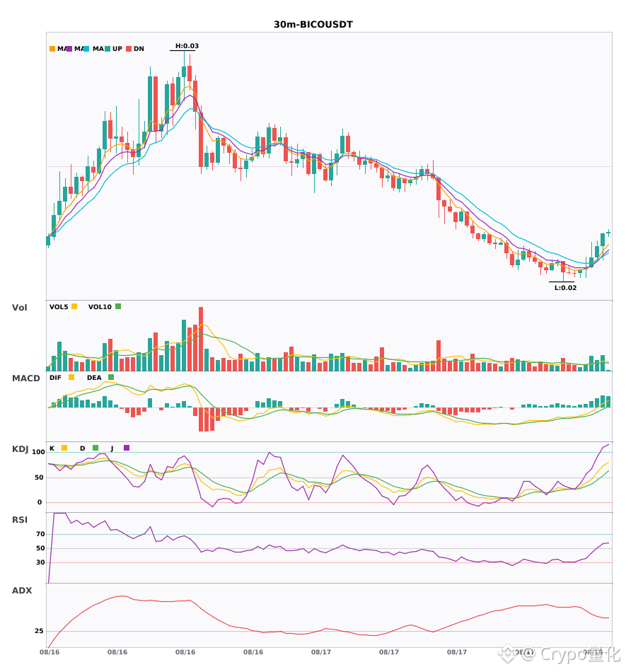Click the KDJ axis value 100
The height and width of the screenshot is (672, 626).
pyautogui.click(x=38, y=452)
